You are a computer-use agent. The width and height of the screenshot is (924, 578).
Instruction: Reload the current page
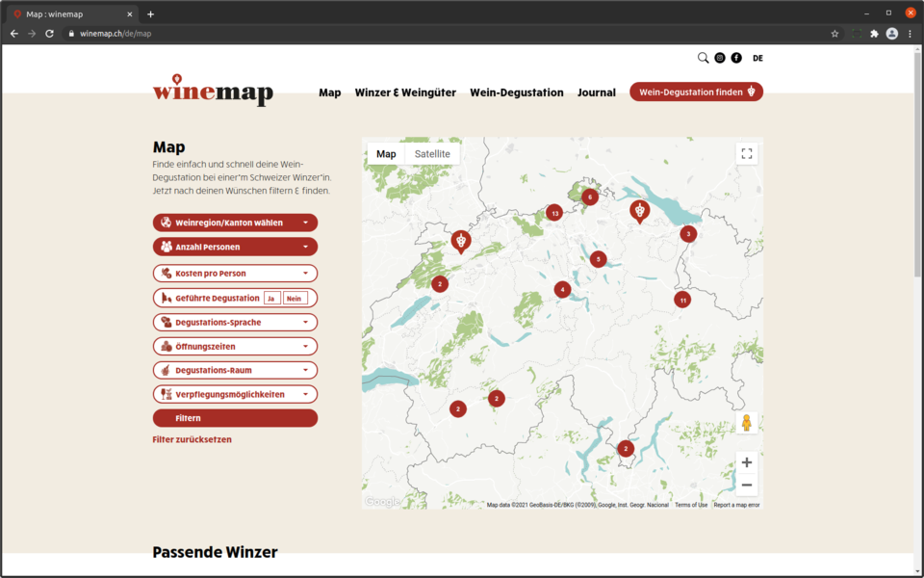coord(49,34)
